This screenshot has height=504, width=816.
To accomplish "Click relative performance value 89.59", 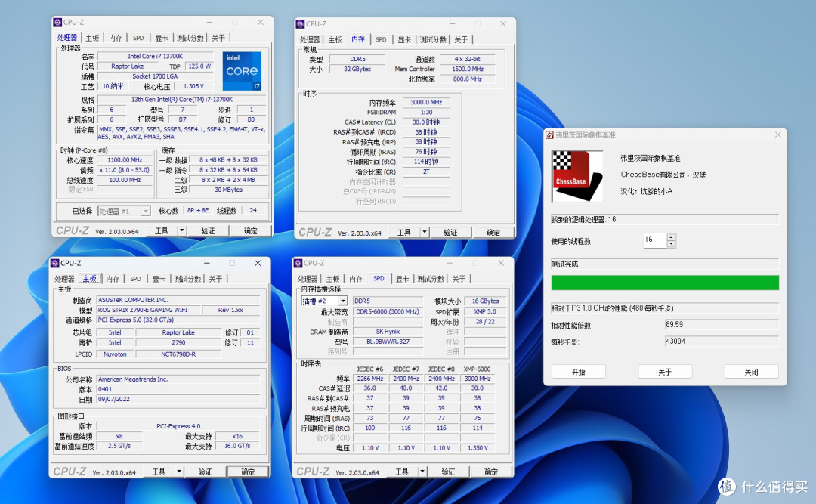I will pyautogui.click(x=722, y=324).
